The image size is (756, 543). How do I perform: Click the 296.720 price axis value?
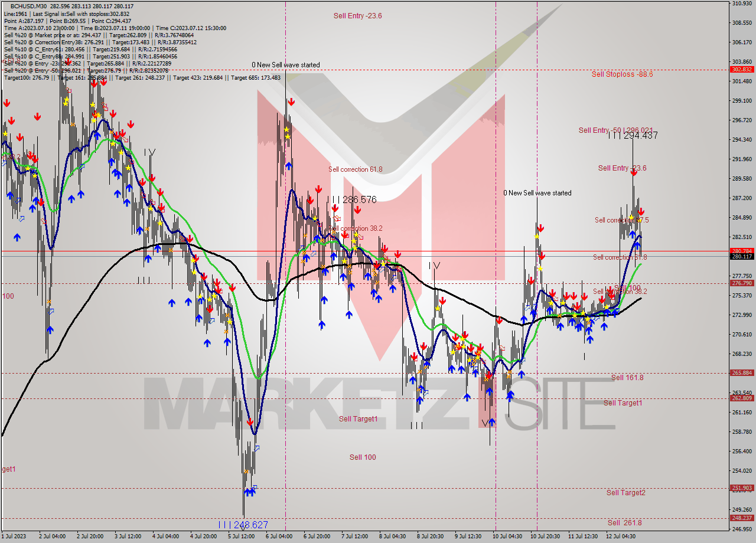pyautogui.click(x=741, y=120)
